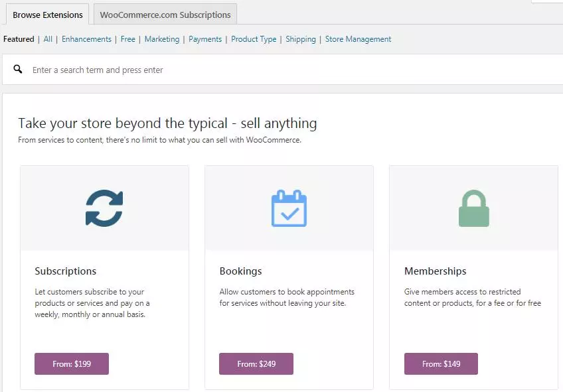Open the WooCommerce.com Subscriptions tab
563x392 pixels.
(x=165, y=15)
